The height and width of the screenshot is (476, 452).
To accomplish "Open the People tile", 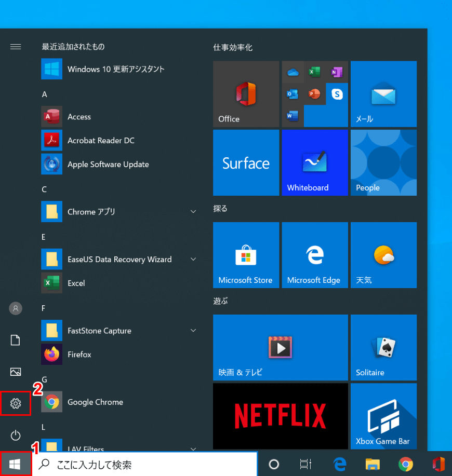I will click(x=383, y=162).
